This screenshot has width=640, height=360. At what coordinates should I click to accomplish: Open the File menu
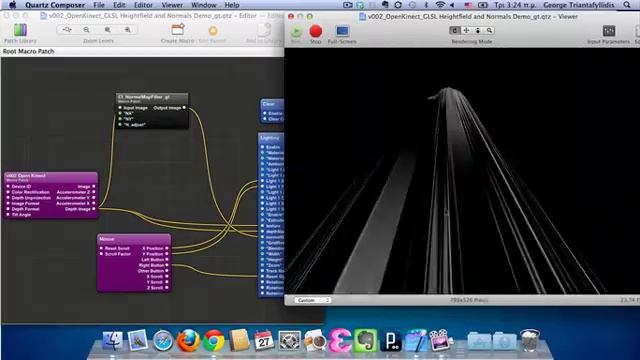point(99,5)
